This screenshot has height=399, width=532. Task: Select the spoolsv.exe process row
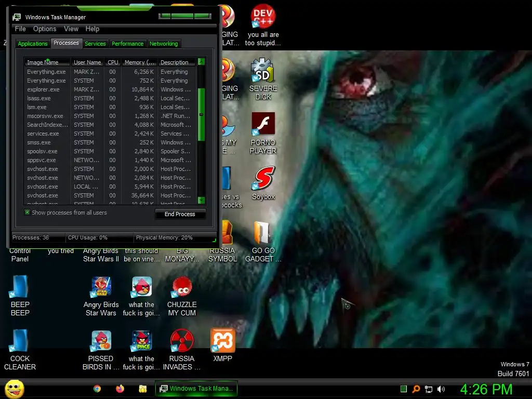click(x=110, y=151)
